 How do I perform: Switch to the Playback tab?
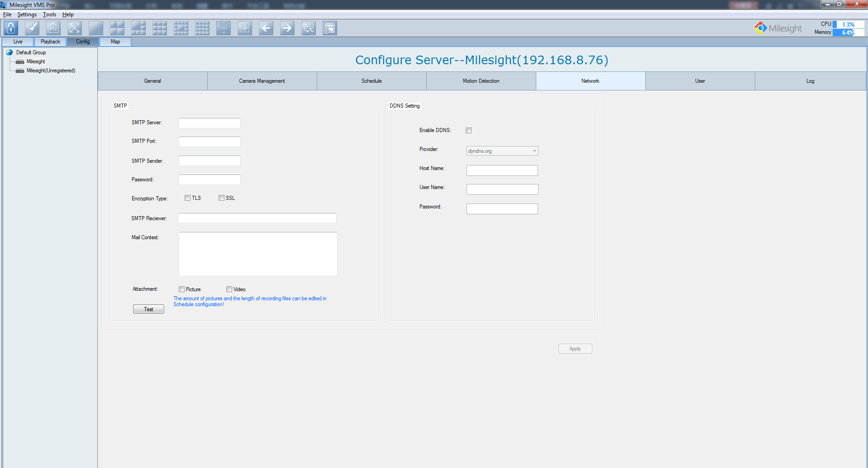click(x=50, y=42)
